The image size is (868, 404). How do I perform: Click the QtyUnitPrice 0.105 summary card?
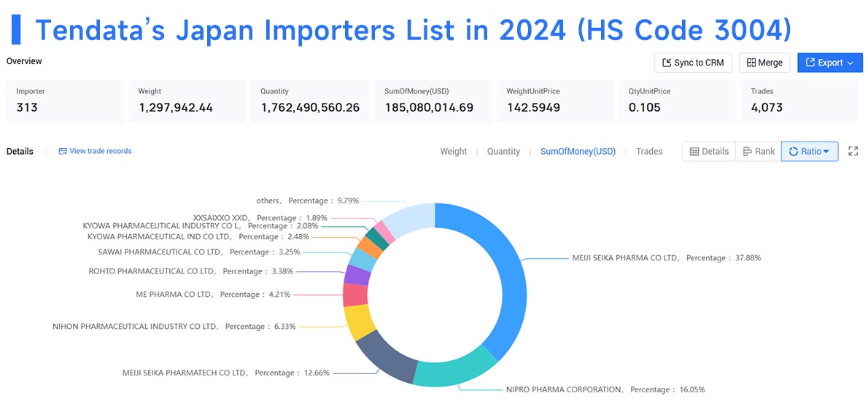pos(678,101)
